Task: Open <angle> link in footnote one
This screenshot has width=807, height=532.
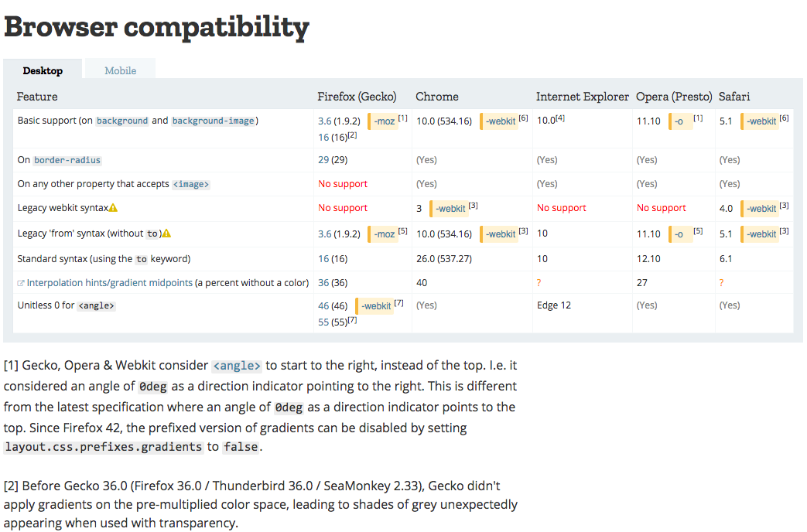Action: 237,366
